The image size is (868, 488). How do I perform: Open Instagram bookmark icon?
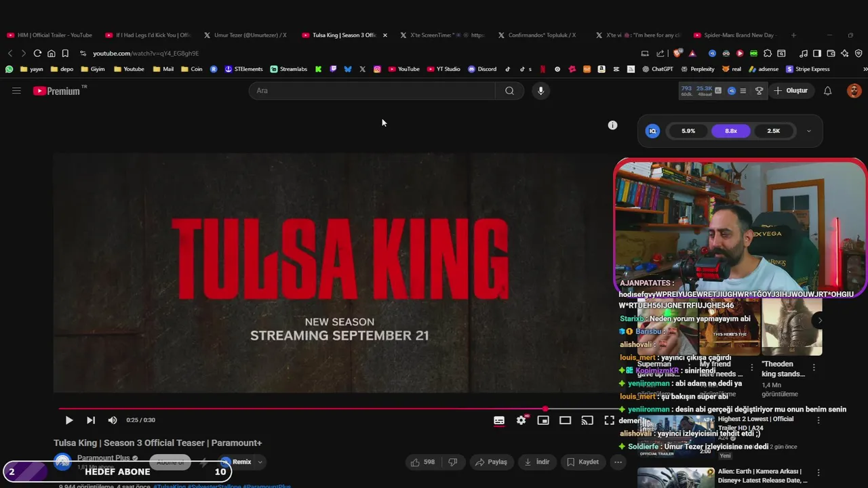[377, 69]
